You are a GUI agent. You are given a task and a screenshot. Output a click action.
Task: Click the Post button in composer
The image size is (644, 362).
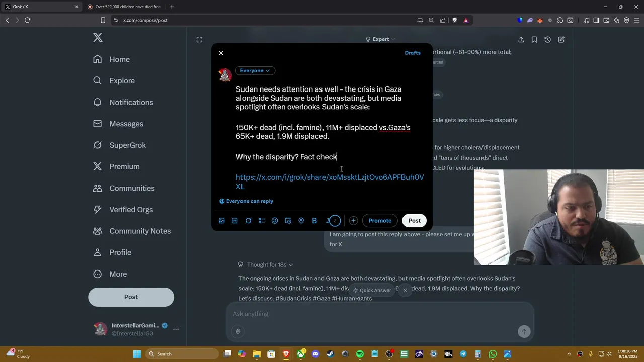point(415,221)
